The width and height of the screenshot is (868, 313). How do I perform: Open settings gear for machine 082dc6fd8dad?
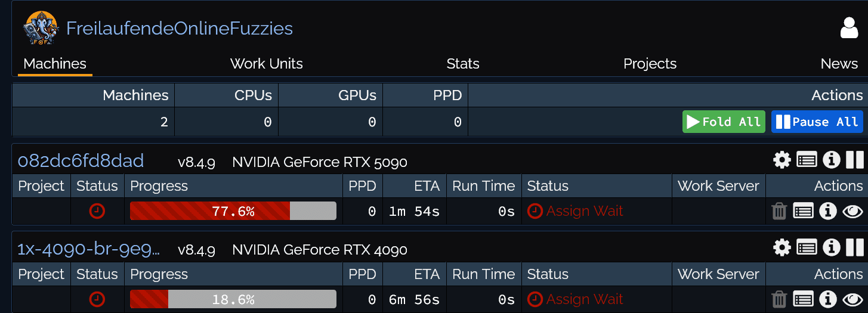pyautogui.click(x=781, y=160)
